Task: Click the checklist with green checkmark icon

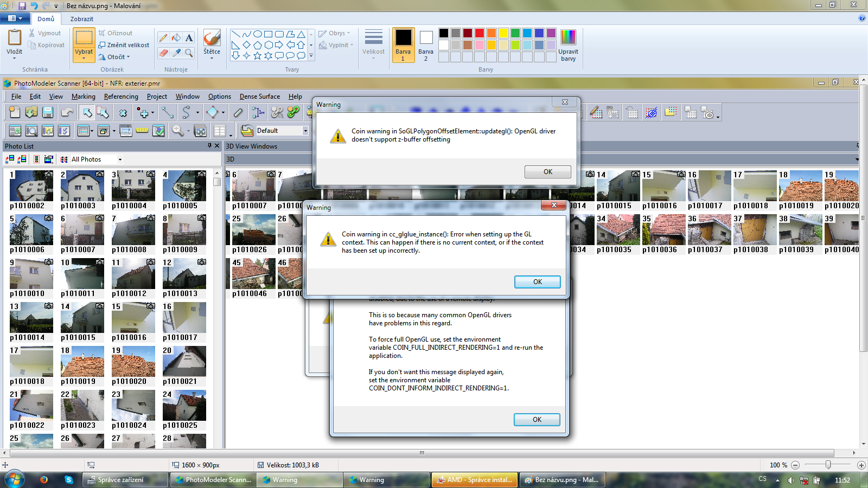Action: pos(158,131)
